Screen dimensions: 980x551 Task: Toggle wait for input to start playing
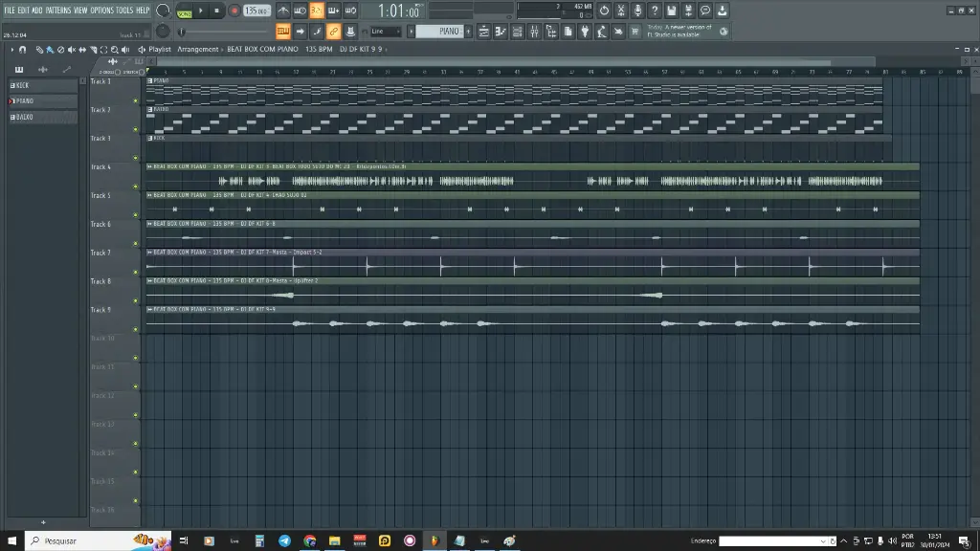click(x=300, y=11)
